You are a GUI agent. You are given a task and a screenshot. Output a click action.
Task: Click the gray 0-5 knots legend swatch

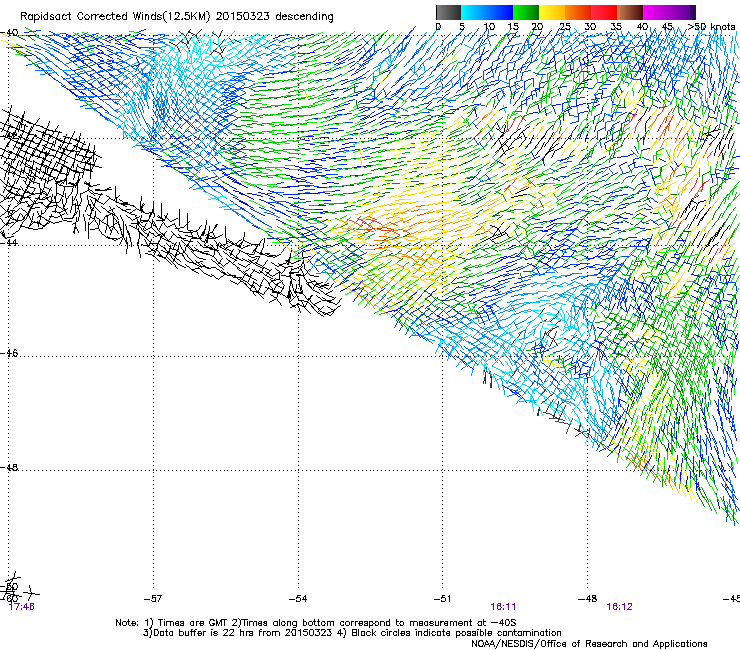(x=448, y=12)
